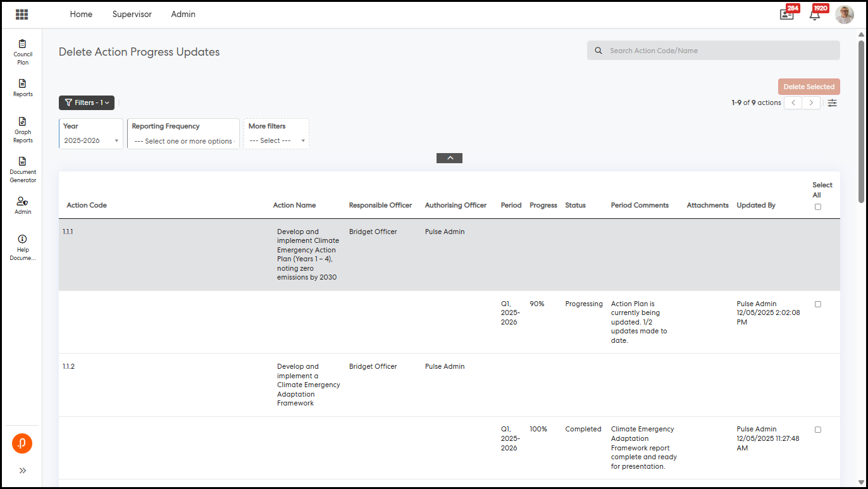This screenshot has width=868, height=489.
Task: Click the Delete Selected button
Action: [x=809, y=87]
